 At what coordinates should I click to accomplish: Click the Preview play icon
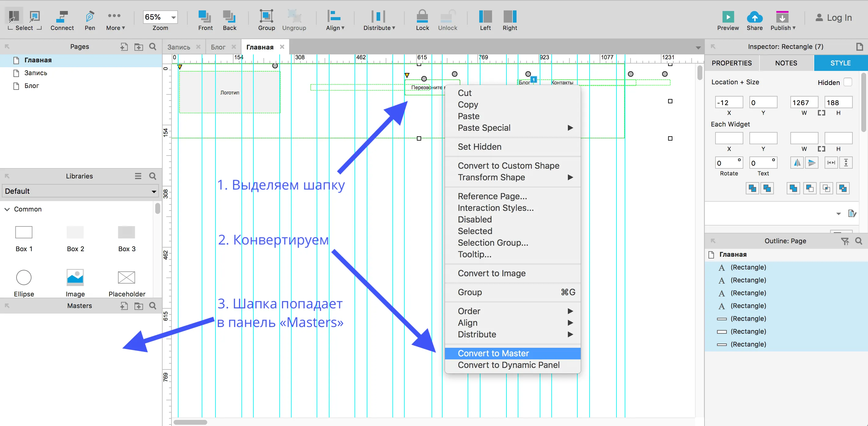pos(727,17)
